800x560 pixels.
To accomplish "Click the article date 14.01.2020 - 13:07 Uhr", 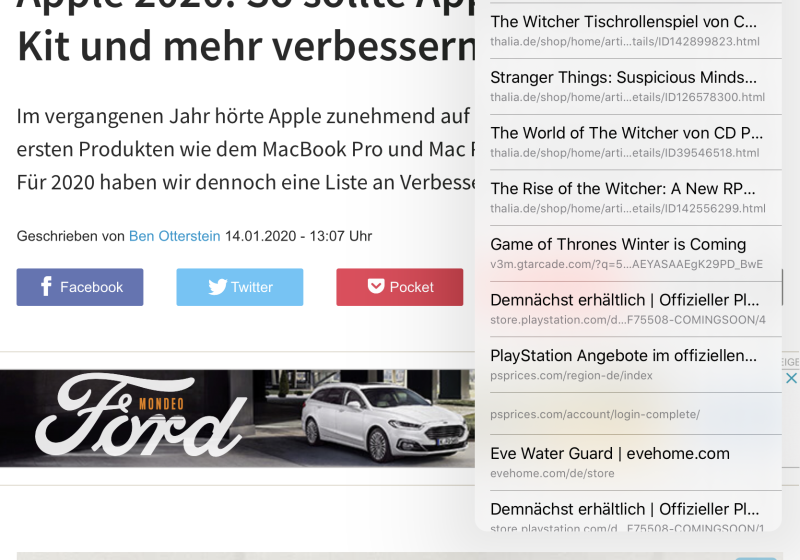I will point(298,236).
